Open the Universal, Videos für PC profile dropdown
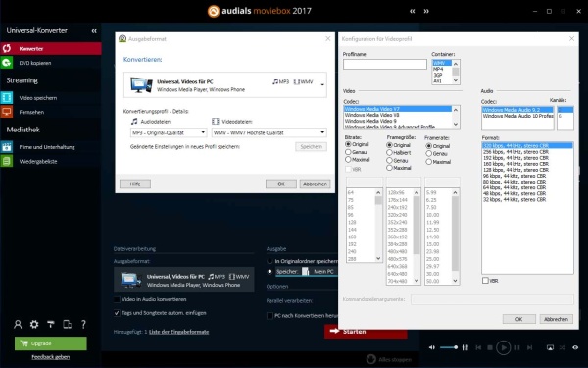 click(x=322, y=84)
